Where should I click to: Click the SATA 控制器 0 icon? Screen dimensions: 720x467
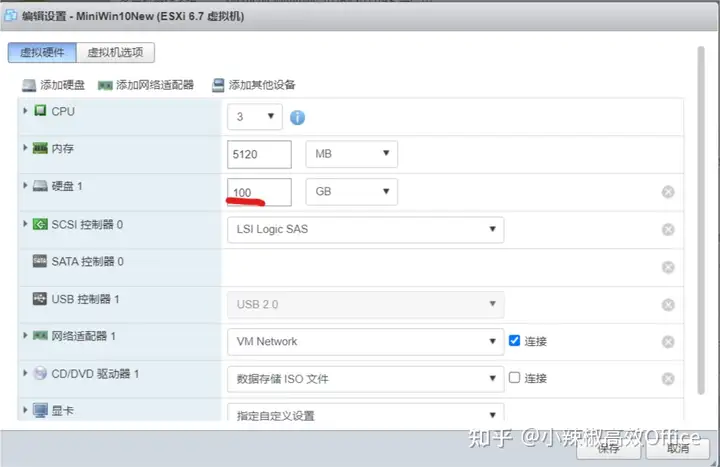click(40, 261)
